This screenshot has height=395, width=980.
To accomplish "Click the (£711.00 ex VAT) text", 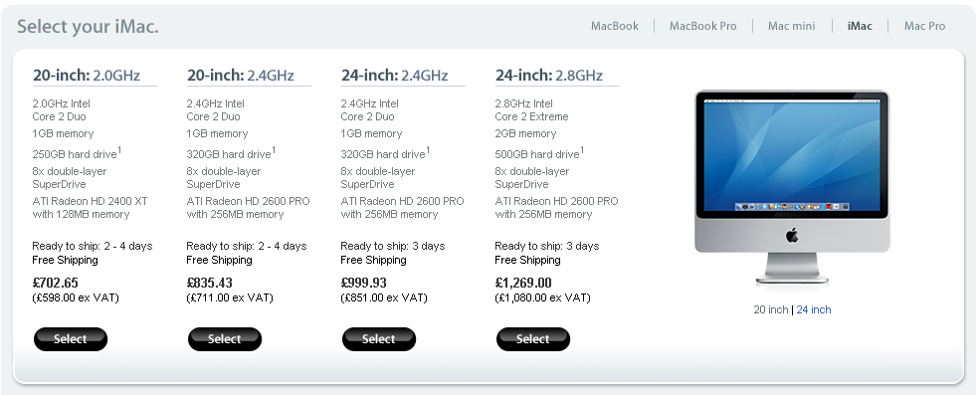I will coord(230,298).
